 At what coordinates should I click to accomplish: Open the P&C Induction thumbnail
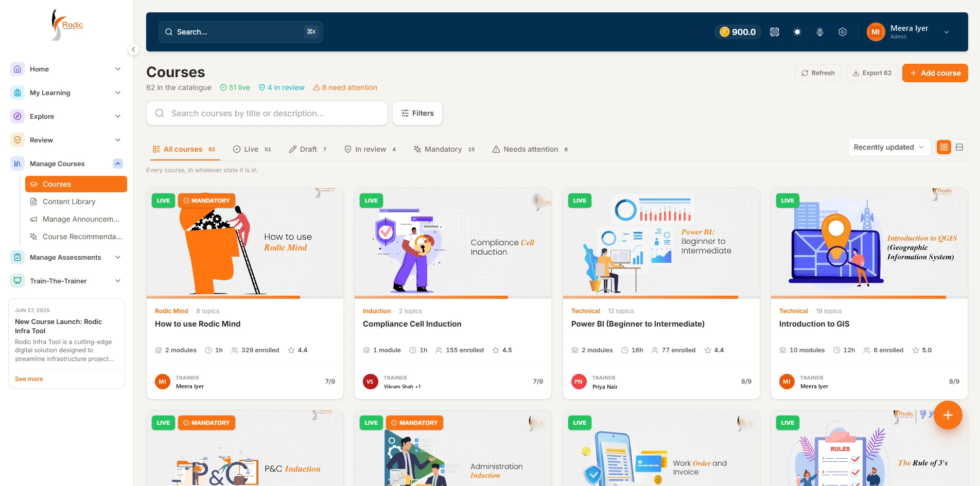[245, 448]
